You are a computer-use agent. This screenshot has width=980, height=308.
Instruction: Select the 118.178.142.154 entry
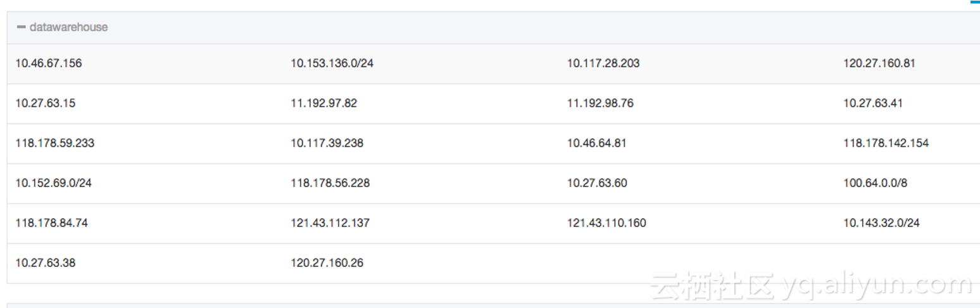tap(886, 143)
